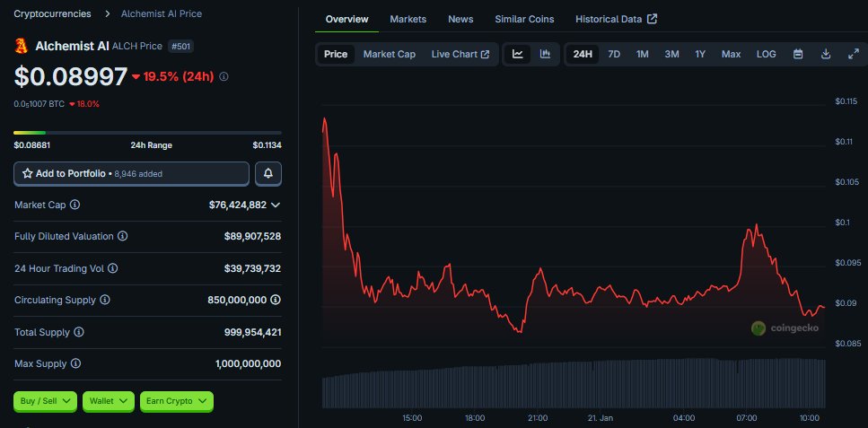
Task: Click the Market Cap info icon
Action: point(75,205)
